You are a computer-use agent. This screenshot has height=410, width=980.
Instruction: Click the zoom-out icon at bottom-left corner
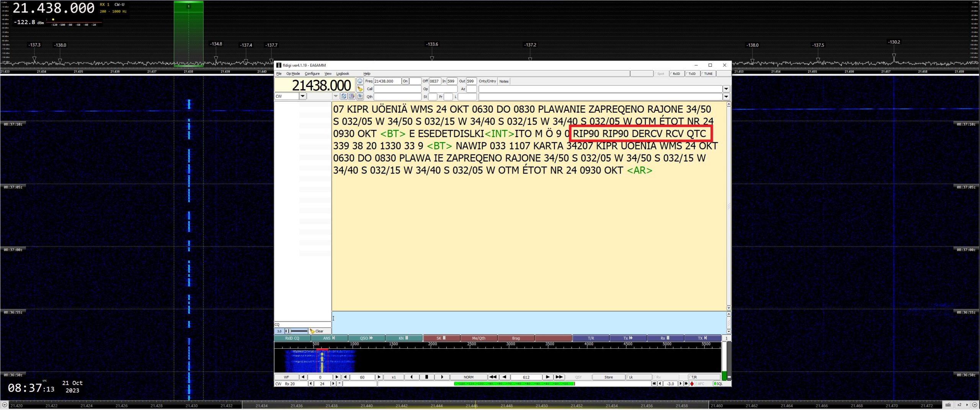click(x=5, y=405)
